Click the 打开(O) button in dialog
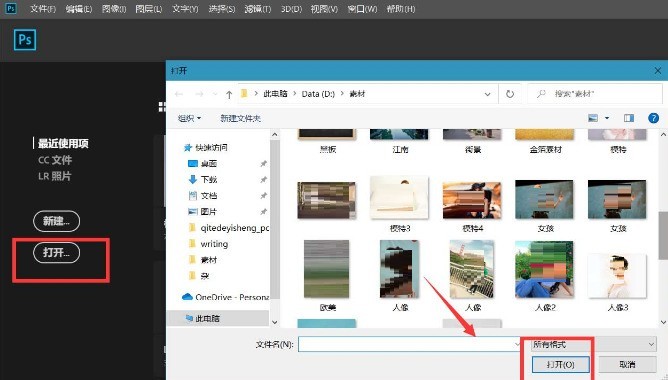 561,365
